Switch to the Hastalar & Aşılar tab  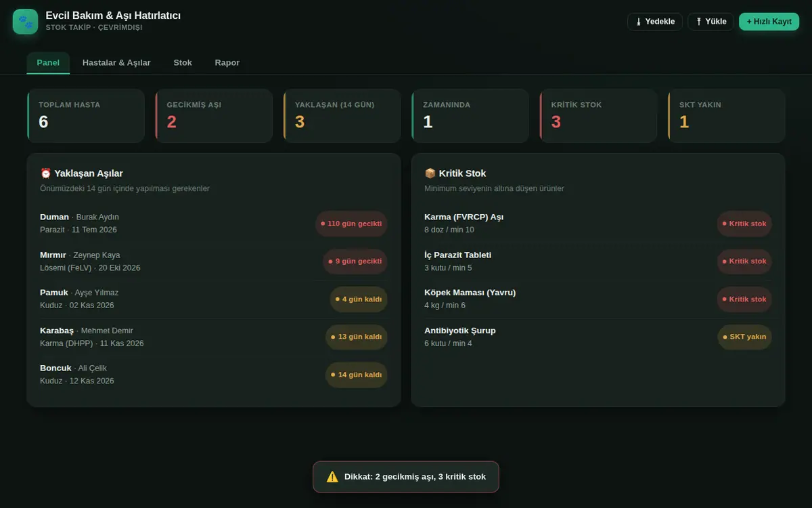[116, 62]
